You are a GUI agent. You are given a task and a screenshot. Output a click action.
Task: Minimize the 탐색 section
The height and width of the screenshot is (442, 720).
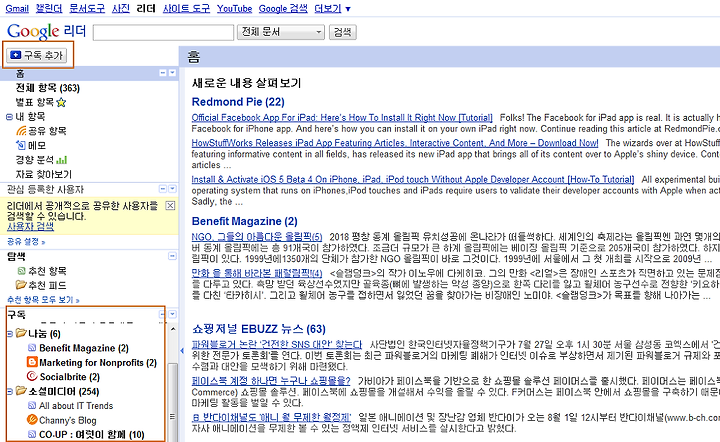pos(172,256)
